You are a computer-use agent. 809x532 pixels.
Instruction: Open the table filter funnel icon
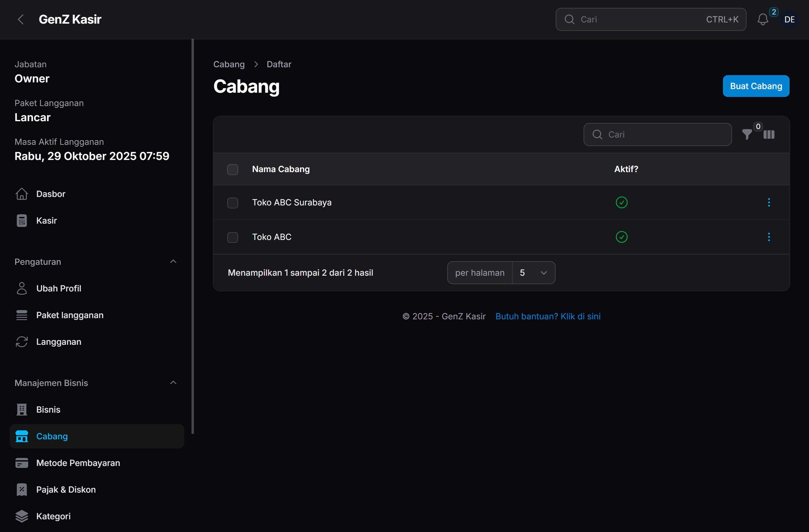click(x=747, y=135)
